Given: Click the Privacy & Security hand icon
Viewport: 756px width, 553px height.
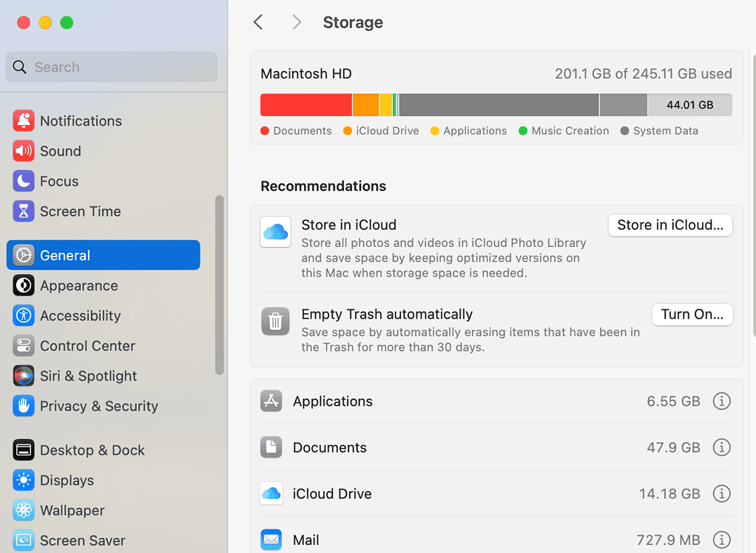Looking at the screenshot, I should [x=24, y=406].
